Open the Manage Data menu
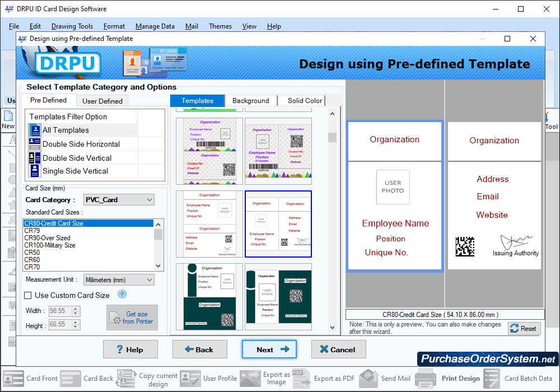The height and width of the screenshot is (392, 560). (155, 26)
